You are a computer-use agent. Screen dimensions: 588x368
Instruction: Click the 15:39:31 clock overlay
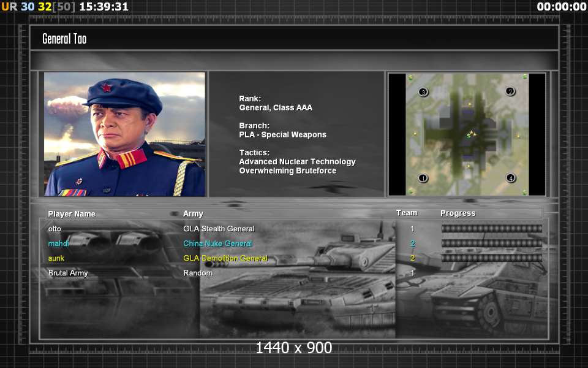pos(104,6)
